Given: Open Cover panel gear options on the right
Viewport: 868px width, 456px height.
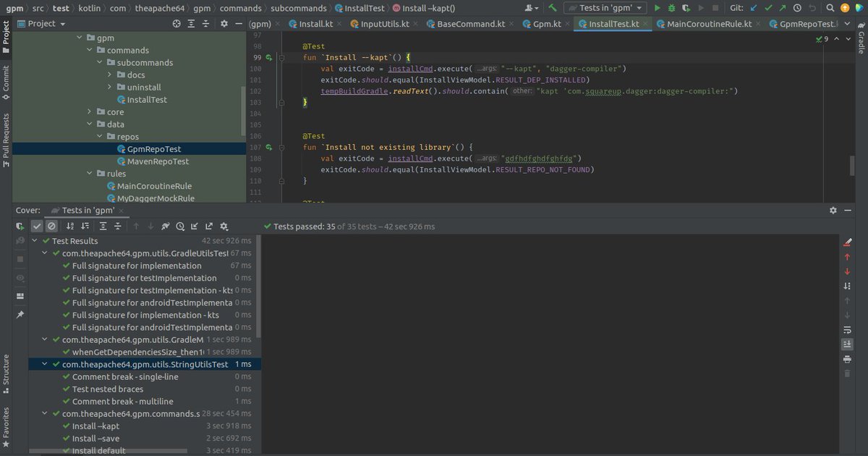Looking at the screenshot, I should (833, 210).
